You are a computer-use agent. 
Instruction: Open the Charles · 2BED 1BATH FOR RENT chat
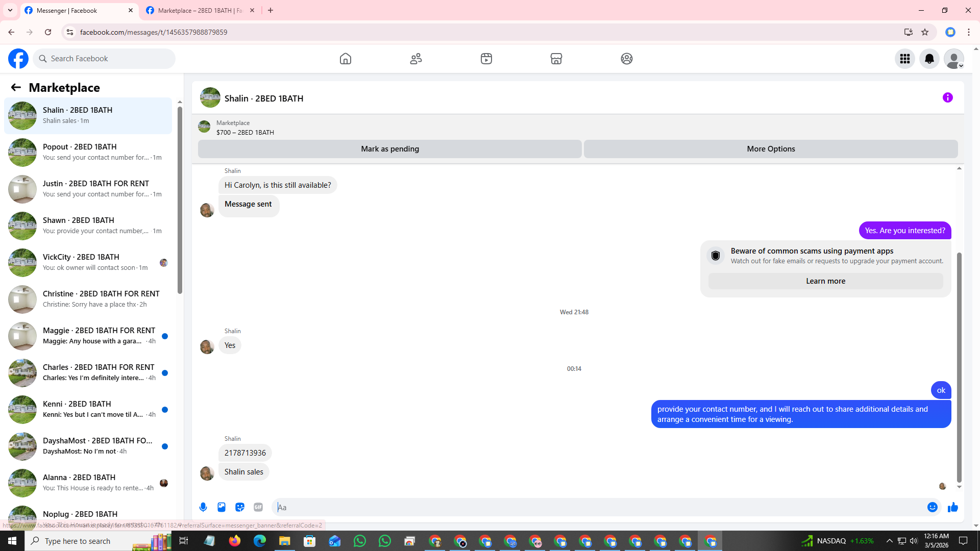click(x=88, y=372)
